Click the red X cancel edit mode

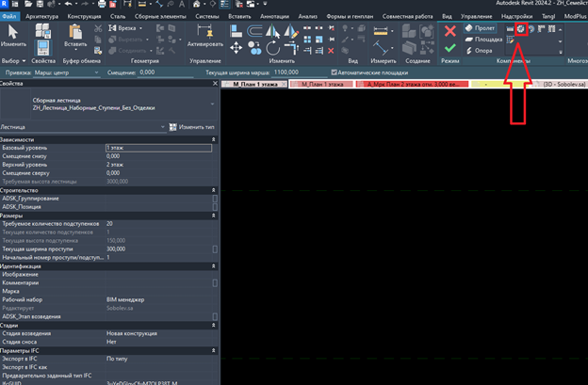click(450, 31)
